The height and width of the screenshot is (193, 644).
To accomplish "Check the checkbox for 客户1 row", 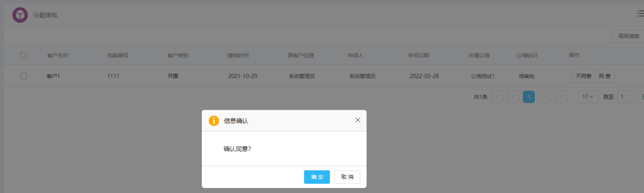I will click(x=23, y=76).
